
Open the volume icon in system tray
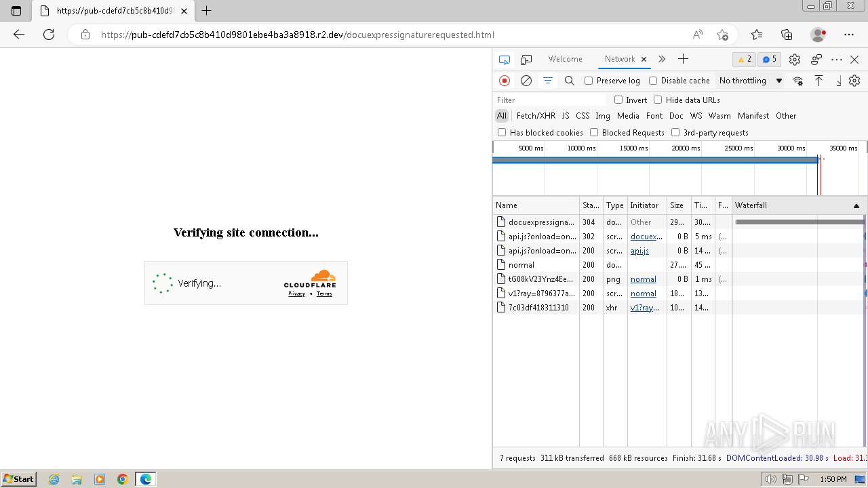[770, 479]
